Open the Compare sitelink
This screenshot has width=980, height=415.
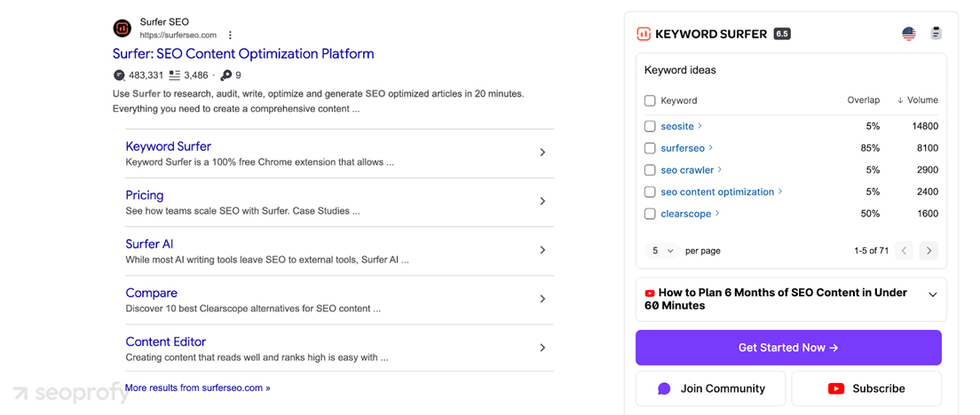coord(151,293)
